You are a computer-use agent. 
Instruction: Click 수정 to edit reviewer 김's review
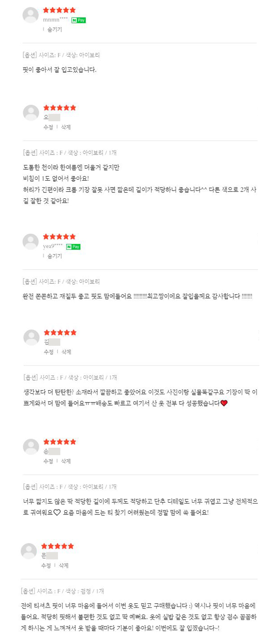(x=49, y=352)
